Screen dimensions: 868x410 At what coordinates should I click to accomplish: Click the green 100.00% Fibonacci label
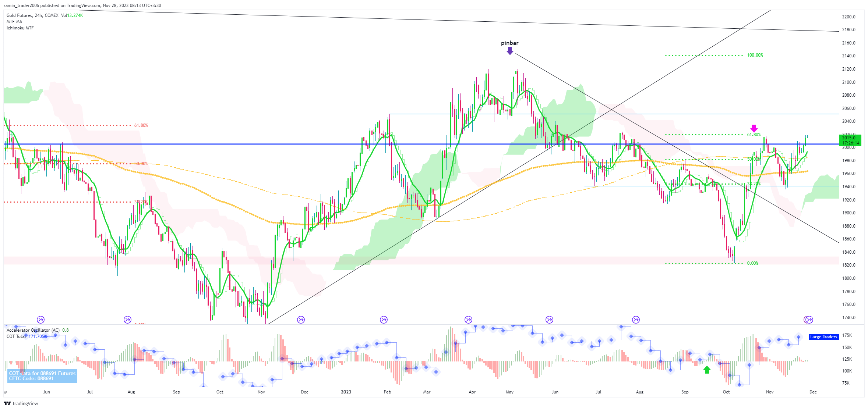point(755,55)
